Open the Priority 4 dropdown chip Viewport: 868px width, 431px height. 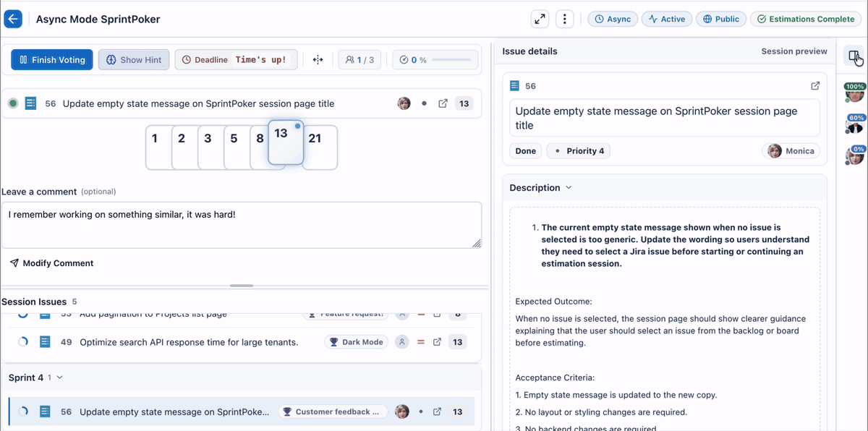click(579, 151)
